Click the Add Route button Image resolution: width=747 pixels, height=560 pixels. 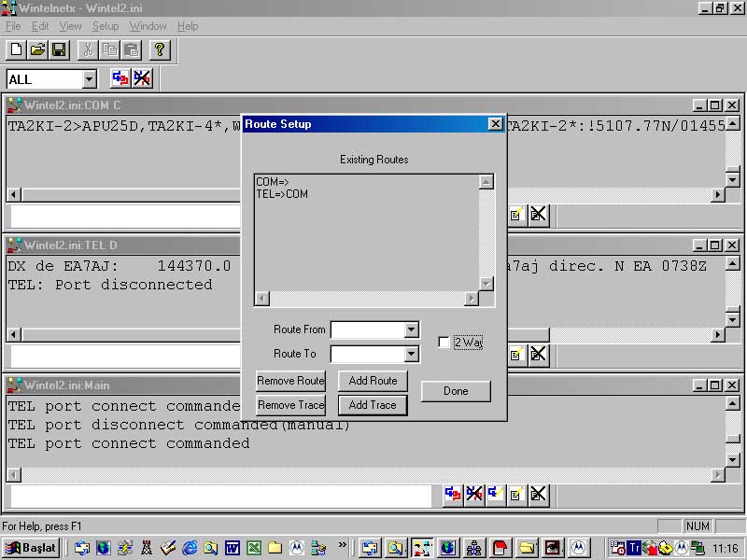[373, 381]
